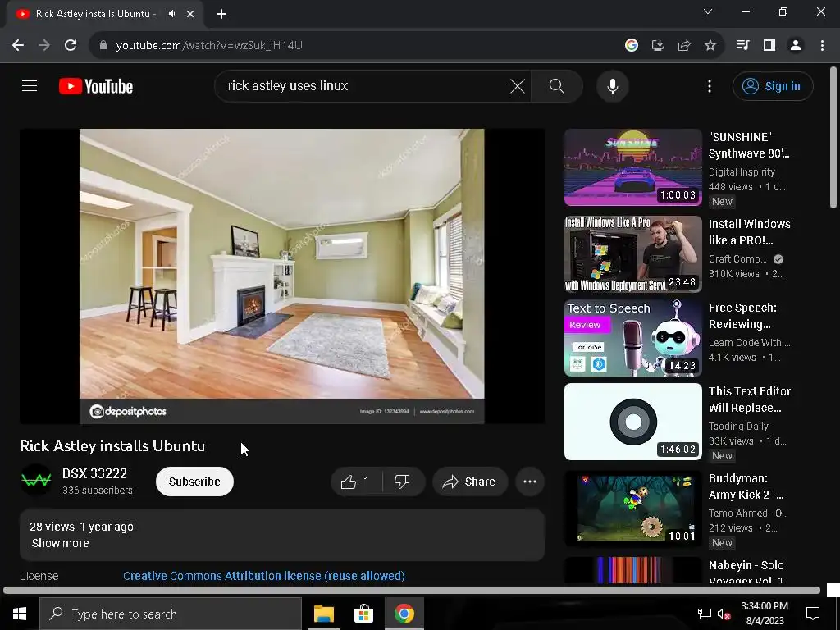Expand description with Show more
Viewport: 840px width, 630px height.
coord(61,543)
